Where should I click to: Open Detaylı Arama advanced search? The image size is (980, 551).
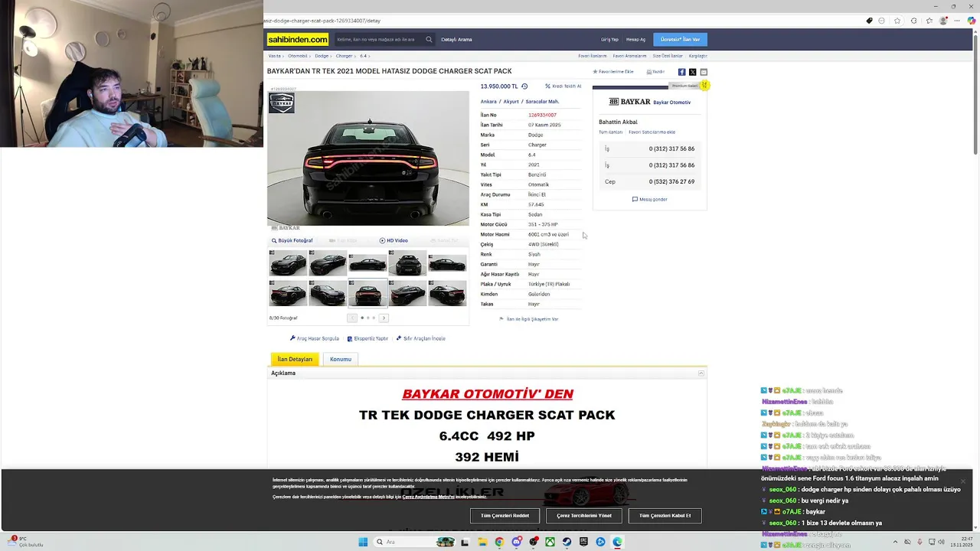456,39
